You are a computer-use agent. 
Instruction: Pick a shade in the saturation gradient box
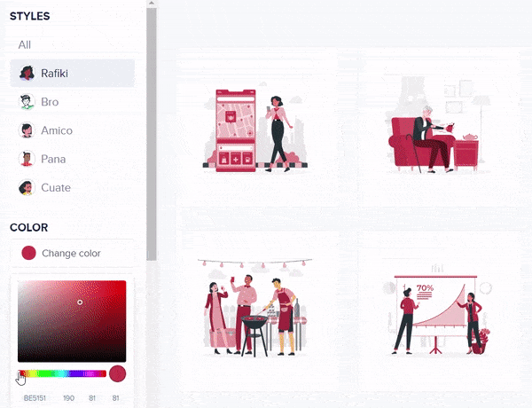pyautogui.click(x=72, y=321)
